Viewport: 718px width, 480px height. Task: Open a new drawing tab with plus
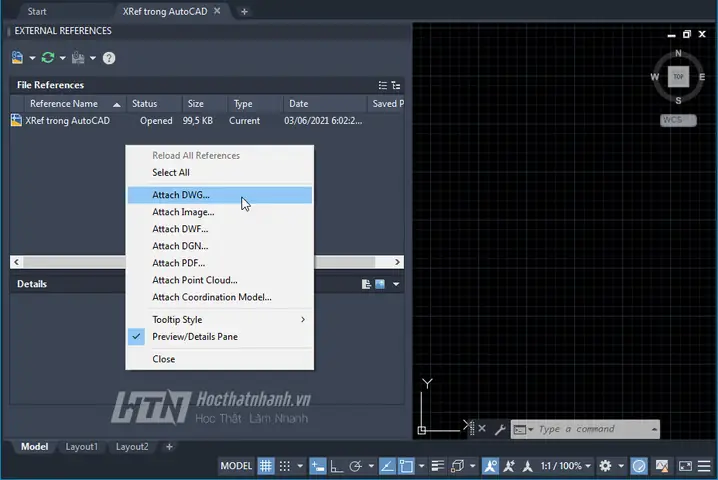point(245,11)
